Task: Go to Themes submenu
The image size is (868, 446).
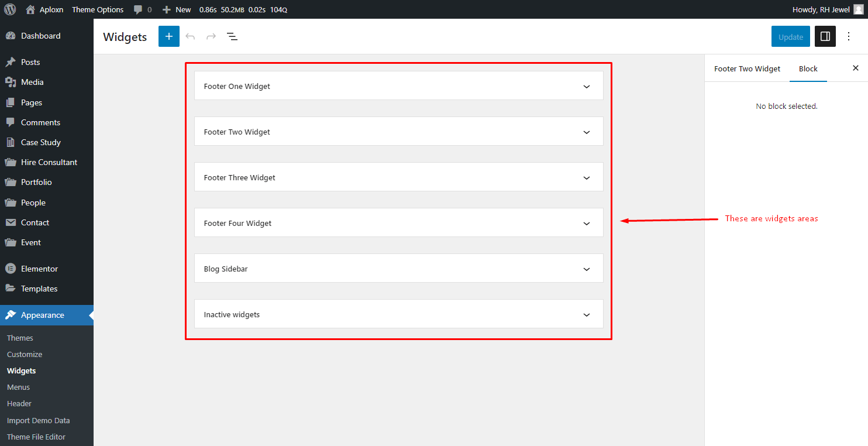Action: click(x=20, y=338)
